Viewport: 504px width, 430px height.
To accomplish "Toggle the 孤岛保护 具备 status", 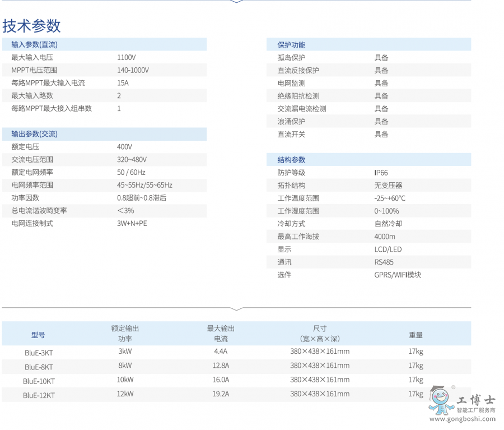I will tap(381, 57).
